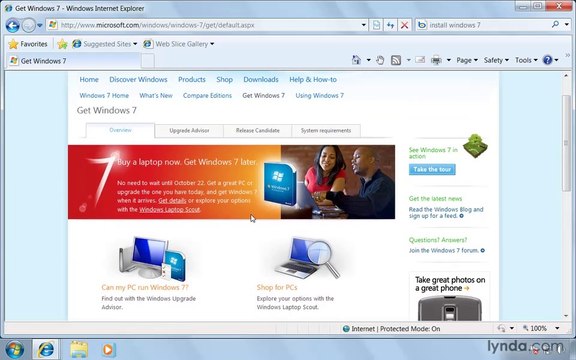Click Read the Windows Blog link
This screenshot has height=360, width=576.
coord(446,213)
